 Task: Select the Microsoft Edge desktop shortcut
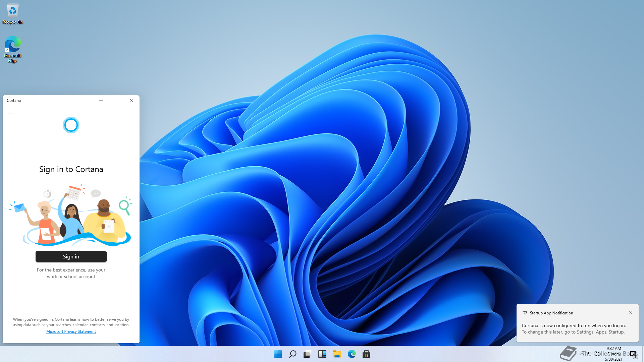pyautogui.click(x=13, y=49)
